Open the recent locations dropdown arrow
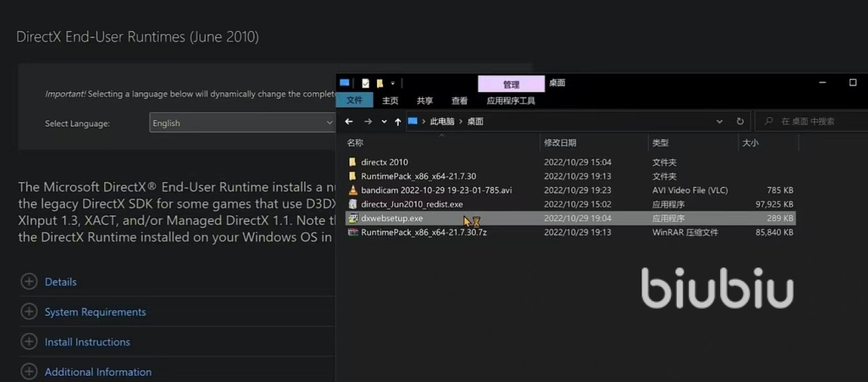The image size is (868, 382). (384, 121)
